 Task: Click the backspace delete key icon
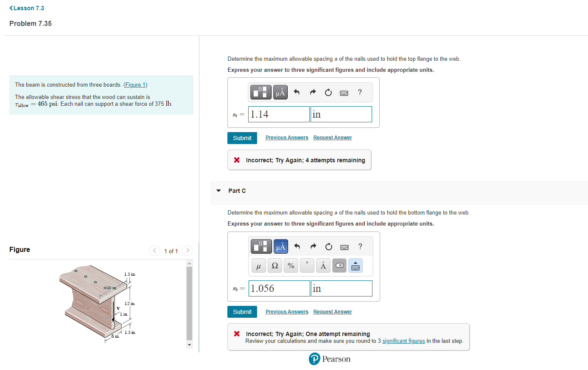tap(339, 265)
